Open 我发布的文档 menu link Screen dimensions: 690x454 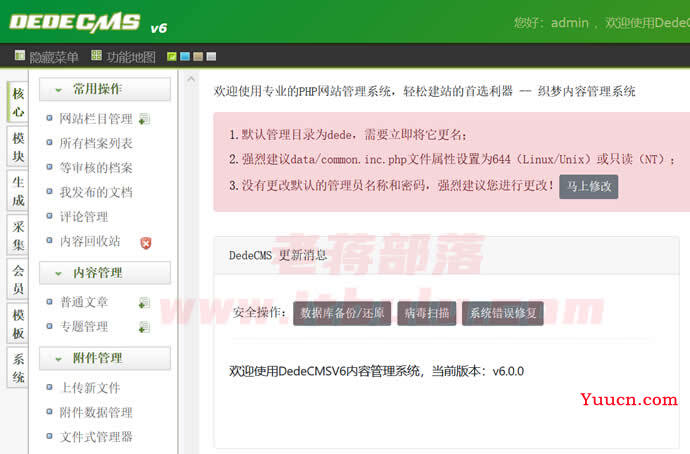[96, 192]
